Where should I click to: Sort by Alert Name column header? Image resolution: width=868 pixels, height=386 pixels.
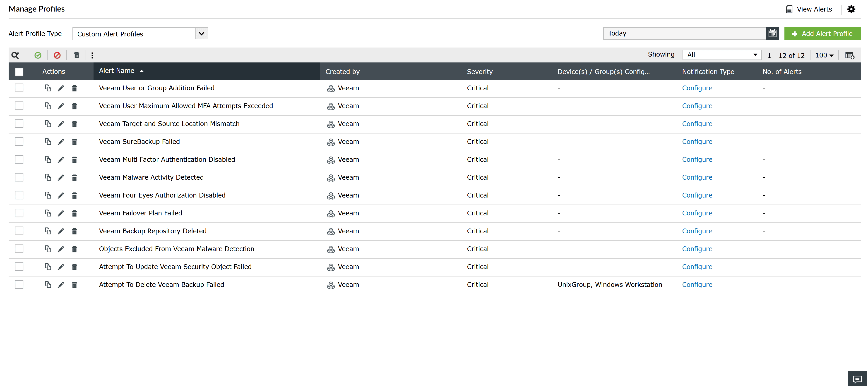pos(117,71)
